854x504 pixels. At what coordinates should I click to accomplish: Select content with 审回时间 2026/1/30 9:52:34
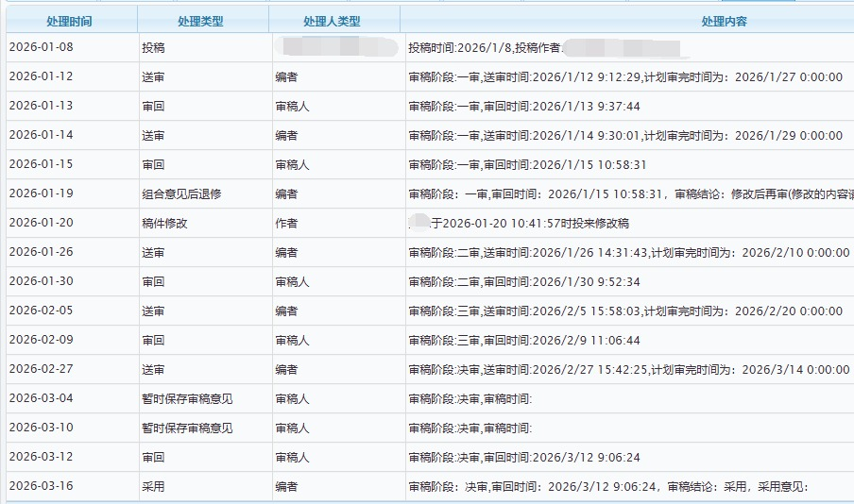coord(524,281)
